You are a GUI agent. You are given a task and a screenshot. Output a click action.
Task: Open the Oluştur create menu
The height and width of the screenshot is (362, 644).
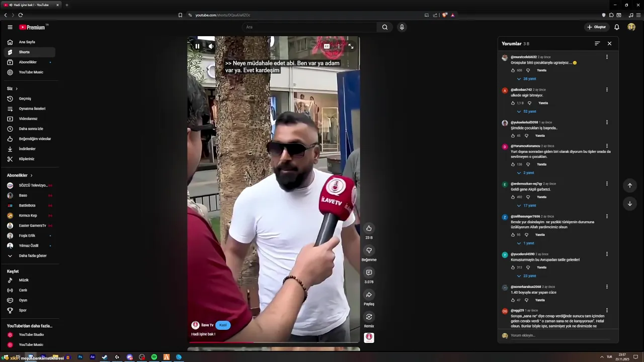click(597, 27)
